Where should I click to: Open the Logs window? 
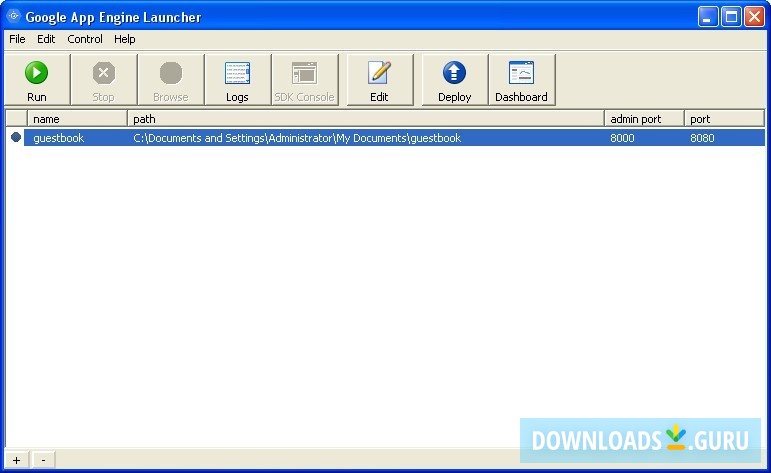pyautogui.click(x=237, y=80)
